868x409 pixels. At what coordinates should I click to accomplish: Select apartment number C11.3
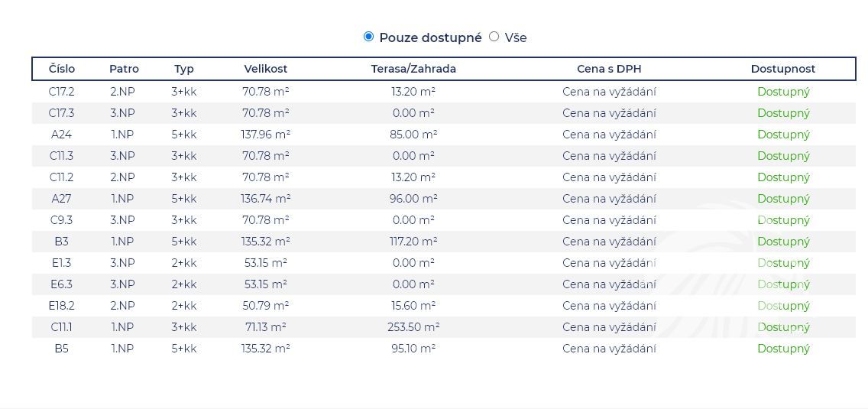tap(62, 156)
